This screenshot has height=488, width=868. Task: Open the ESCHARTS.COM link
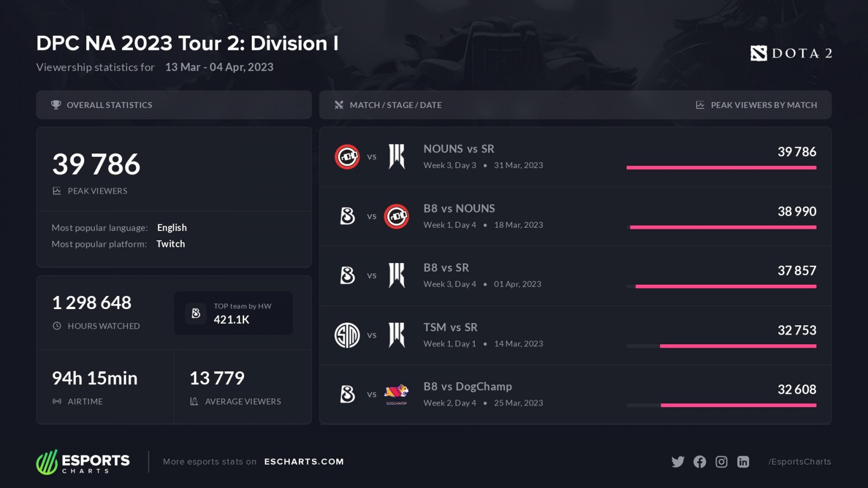coord(304,461)
